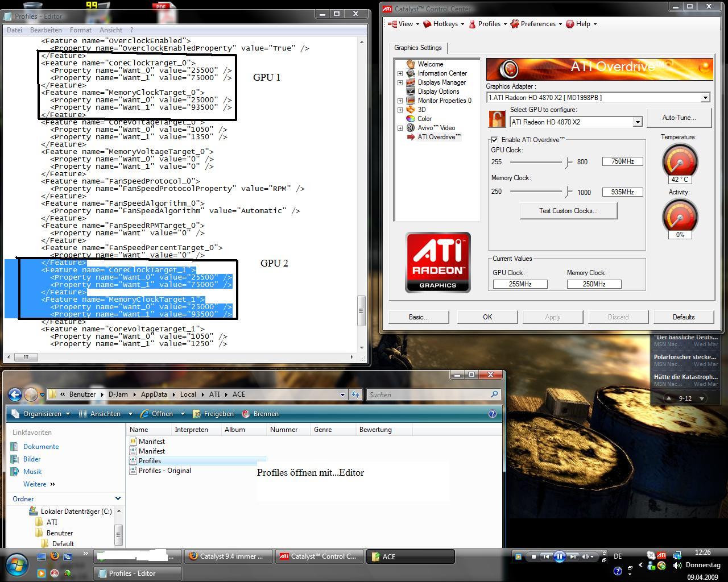The width and height of the screenshot is (728, 582).
Task: Collapse the Ordner folders pane
Action: [x=118, y=498]
